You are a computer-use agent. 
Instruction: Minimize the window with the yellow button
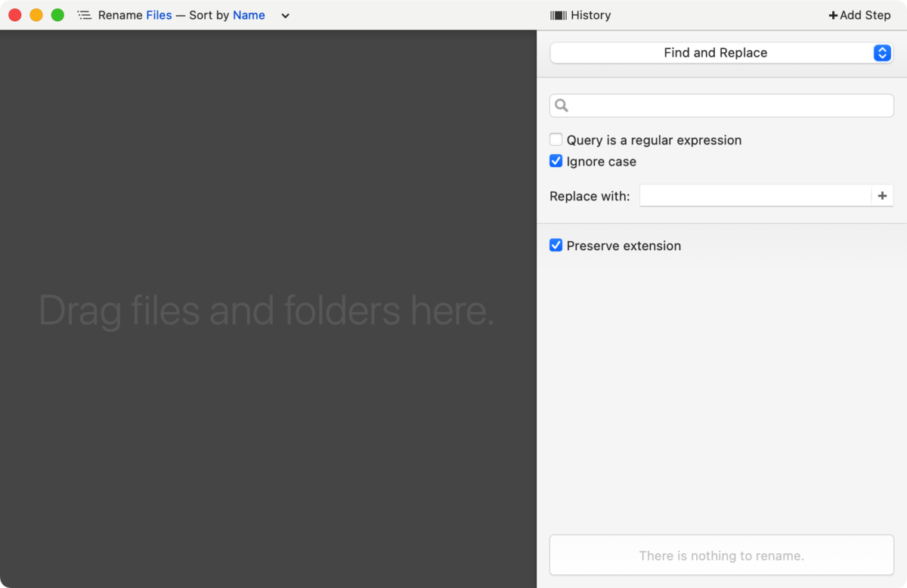(x=36, y=15)
